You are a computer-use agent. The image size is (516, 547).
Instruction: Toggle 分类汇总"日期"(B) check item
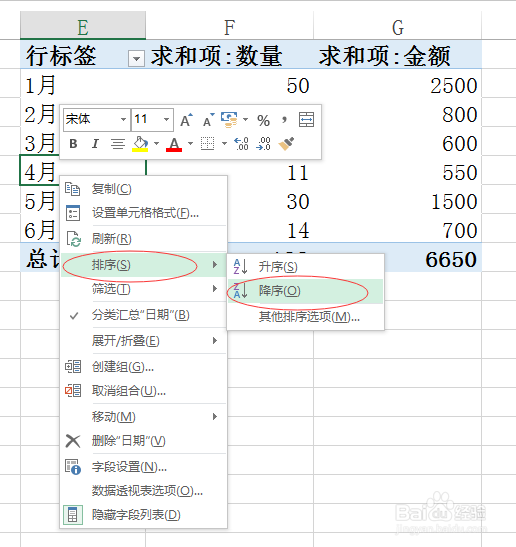coord(144,315)
